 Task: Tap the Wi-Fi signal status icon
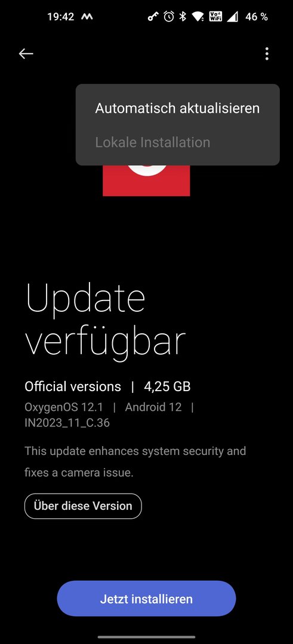199,17
